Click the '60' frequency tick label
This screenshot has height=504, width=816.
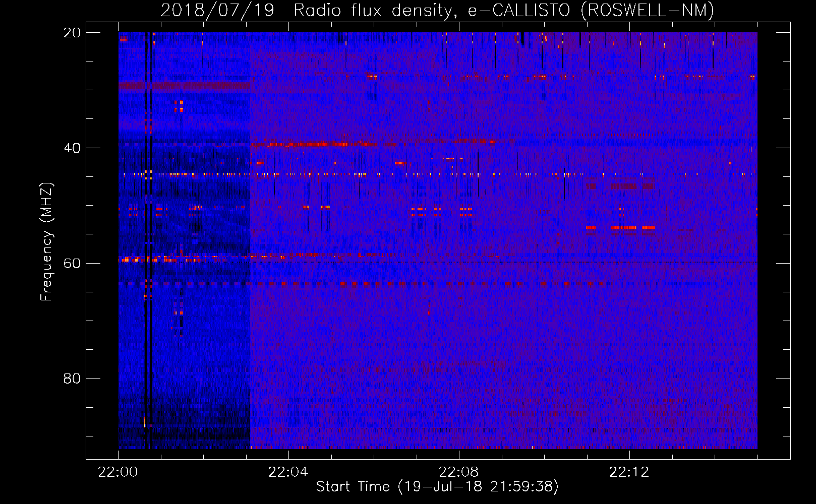tap(72, 264)
